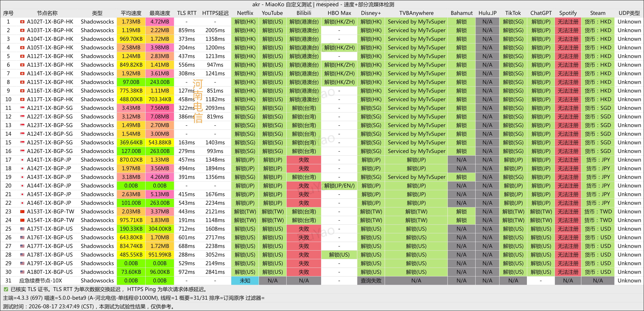The width and height of the screenshot is (644, 311).
Task: Click the flag icon beside A153T-1X-BGP-TW
Action: click(22, 211)
